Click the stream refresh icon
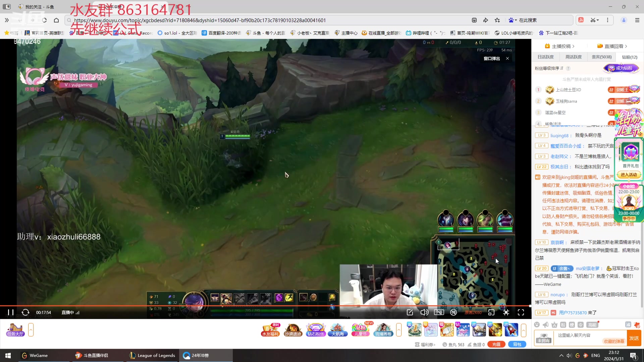644x362 pixels. tap(25, 312)
